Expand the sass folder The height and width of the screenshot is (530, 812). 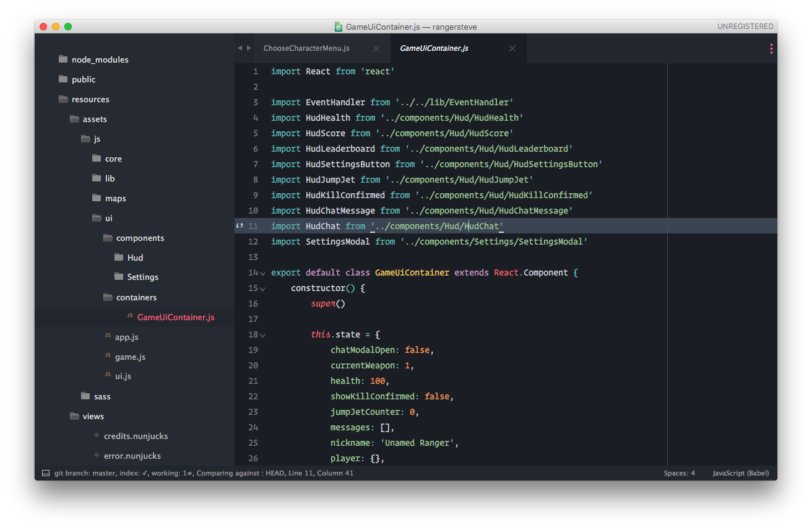coord(101,396)
